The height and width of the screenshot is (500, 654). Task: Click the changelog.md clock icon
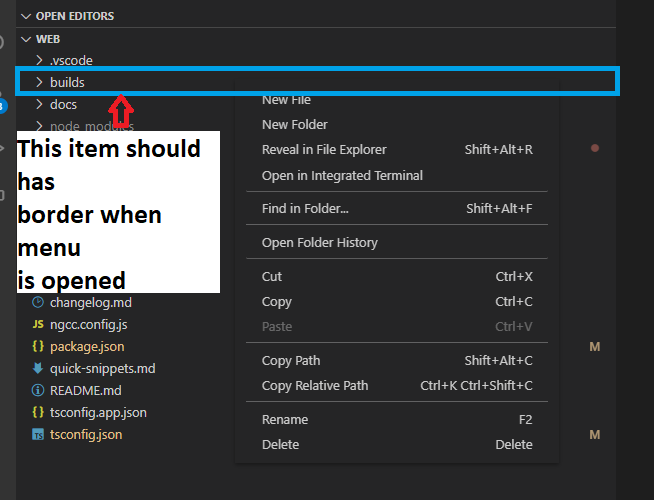(38, 302)
